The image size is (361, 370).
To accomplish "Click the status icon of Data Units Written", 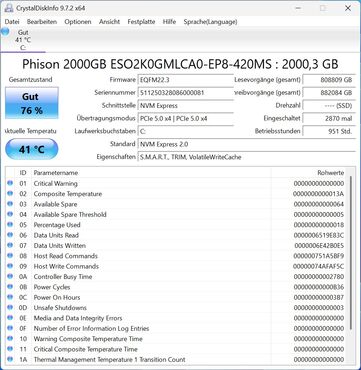I will point(10,245).
